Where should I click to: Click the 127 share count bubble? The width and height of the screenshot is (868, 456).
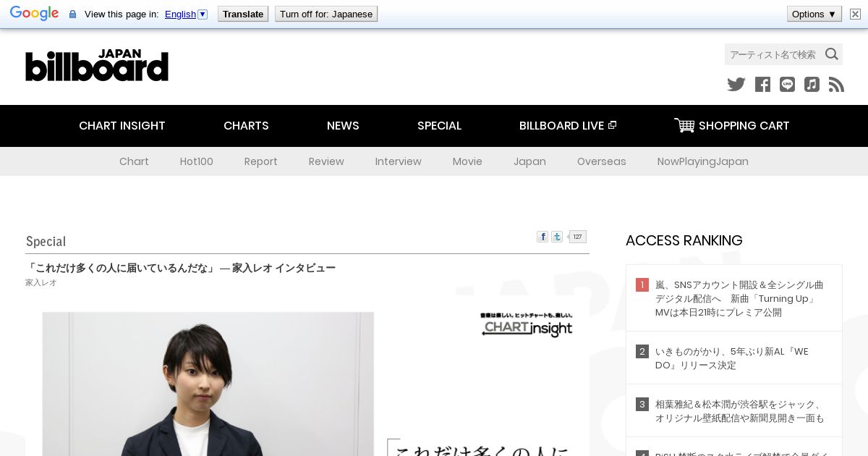tap(576, 237)
